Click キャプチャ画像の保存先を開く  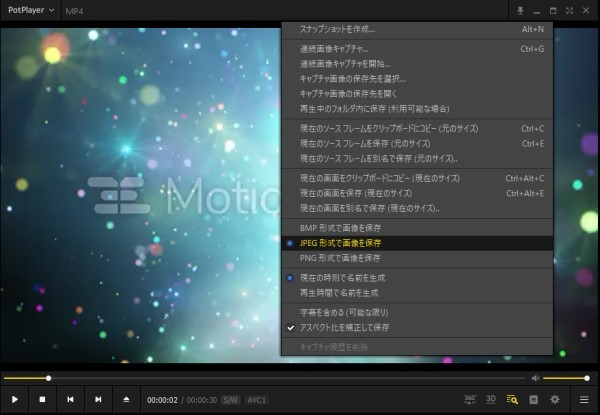[417, 94]
